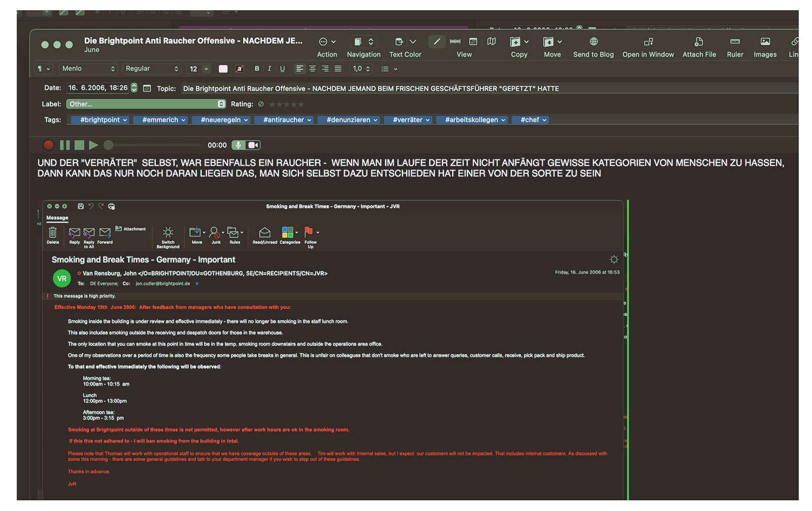Pause the recording playback
Screen dimensions: 812x511
[65, 145]
